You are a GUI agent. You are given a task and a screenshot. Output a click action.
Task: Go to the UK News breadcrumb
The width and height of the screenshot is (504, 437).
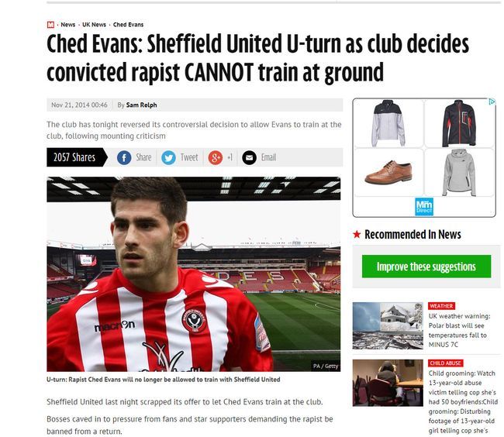pos(94,25)
